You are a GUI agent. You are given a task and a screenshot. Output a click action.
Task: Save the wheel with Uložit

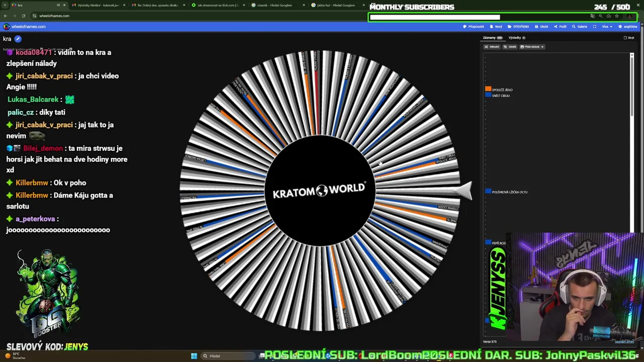point(541,27)
